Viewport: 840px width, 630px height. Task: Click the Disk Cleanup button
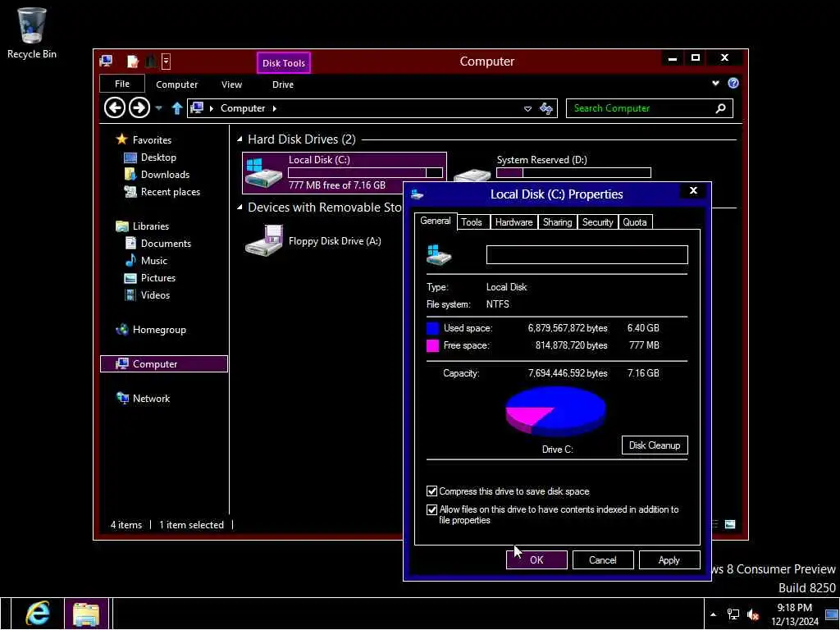[655, 445]
